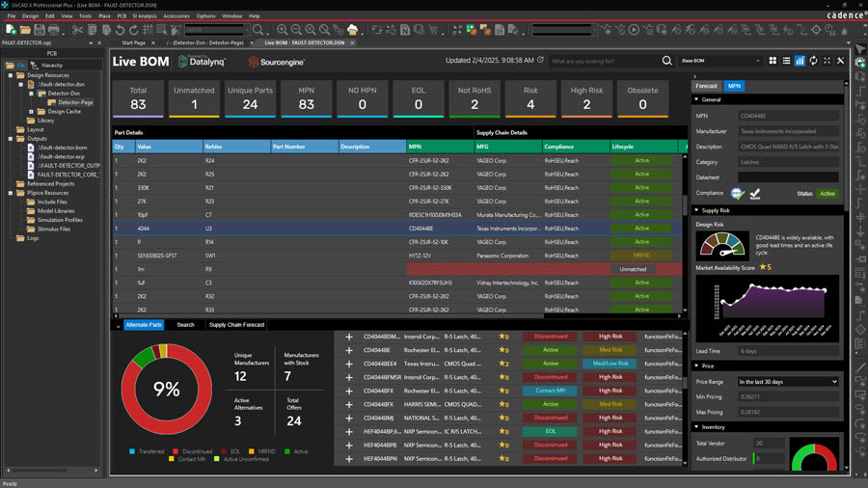Select the Hierarchy tab in project panel
The width and height of the screenshot is (868, 488).
(47, 65)
